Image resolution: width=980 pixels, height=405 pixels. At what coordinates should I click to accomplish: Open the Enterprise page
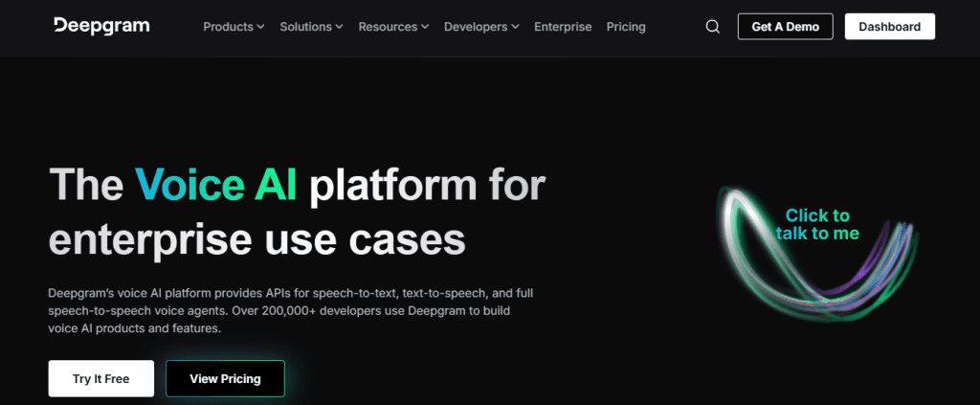pyautogui.click(x=563, y=27)
